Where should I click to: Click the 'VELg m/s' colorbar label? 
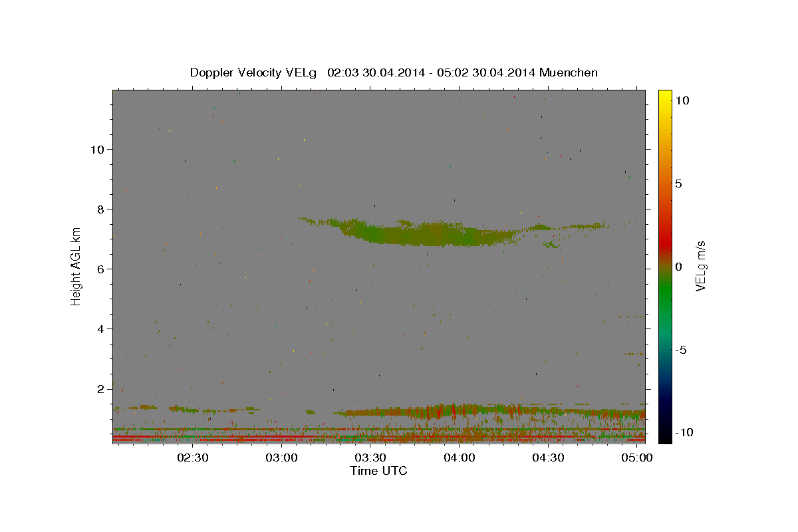[700, 267]
